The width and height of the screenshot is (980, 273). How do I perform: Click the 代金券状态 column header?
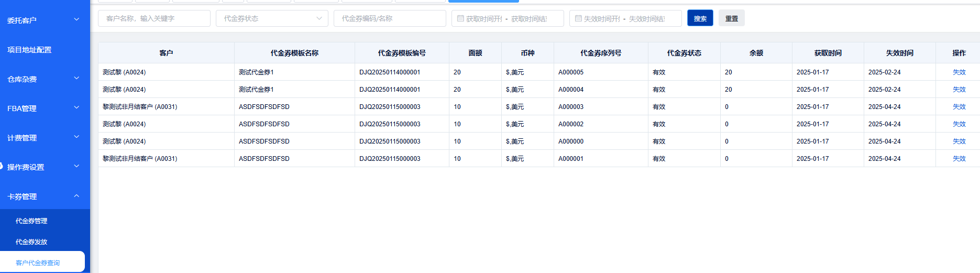point(684,53)
